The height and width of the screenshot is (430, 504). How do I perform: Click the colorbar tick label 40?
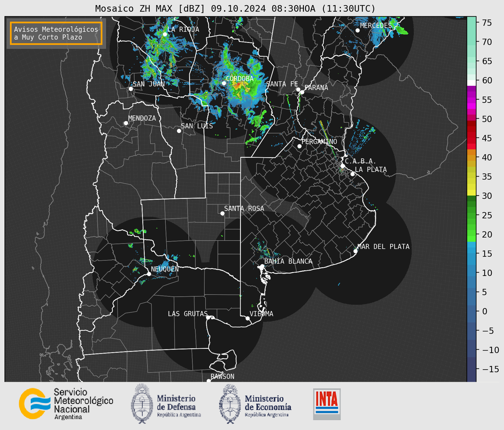click(487, 158)
